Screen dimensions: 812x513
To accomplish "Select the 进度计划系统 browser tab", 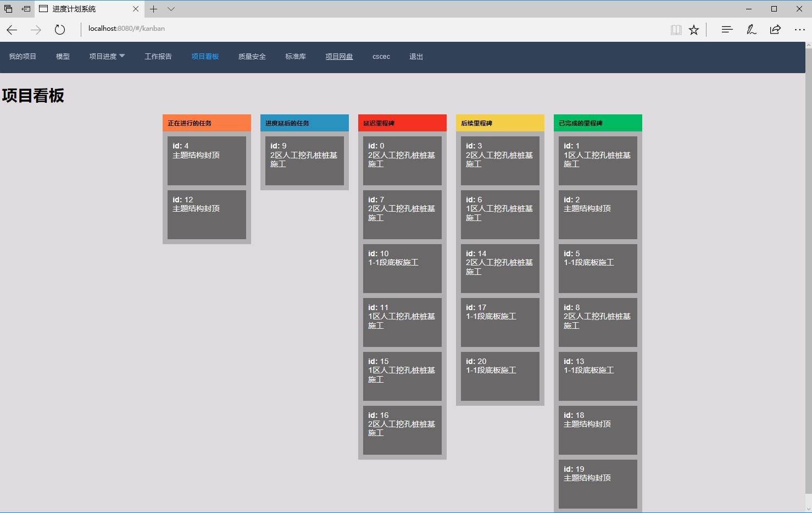I will [90, 9].
